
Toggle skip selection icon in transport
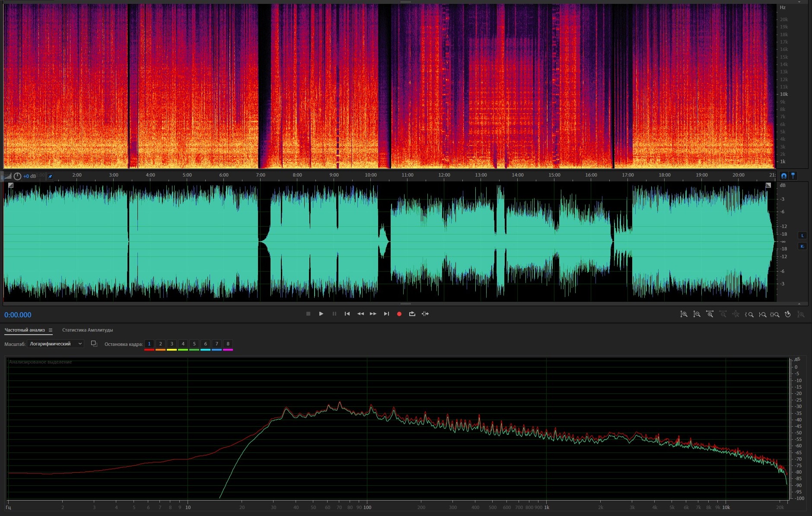tap(425, 314)
